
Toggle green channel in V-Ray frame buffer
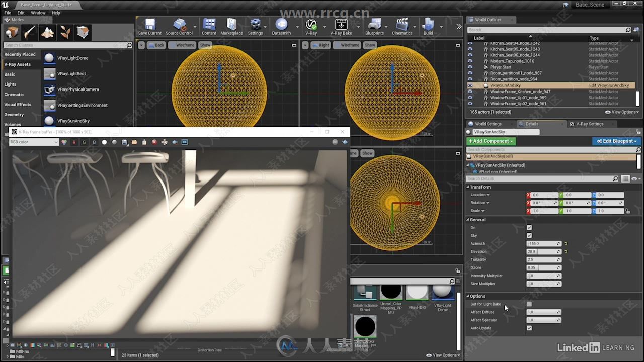click(84, 142)
